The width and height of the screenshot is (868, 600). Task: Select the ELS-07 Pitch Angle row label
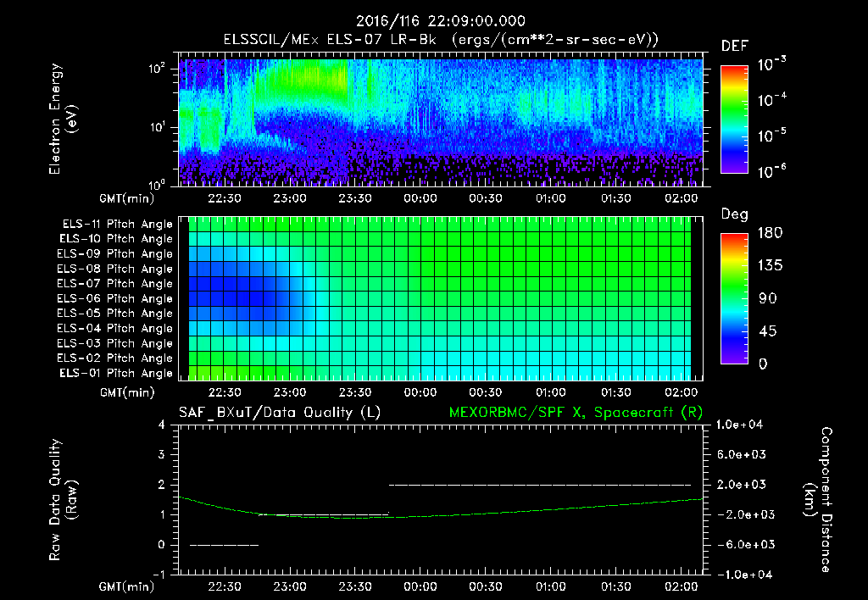tap(114, 283)
